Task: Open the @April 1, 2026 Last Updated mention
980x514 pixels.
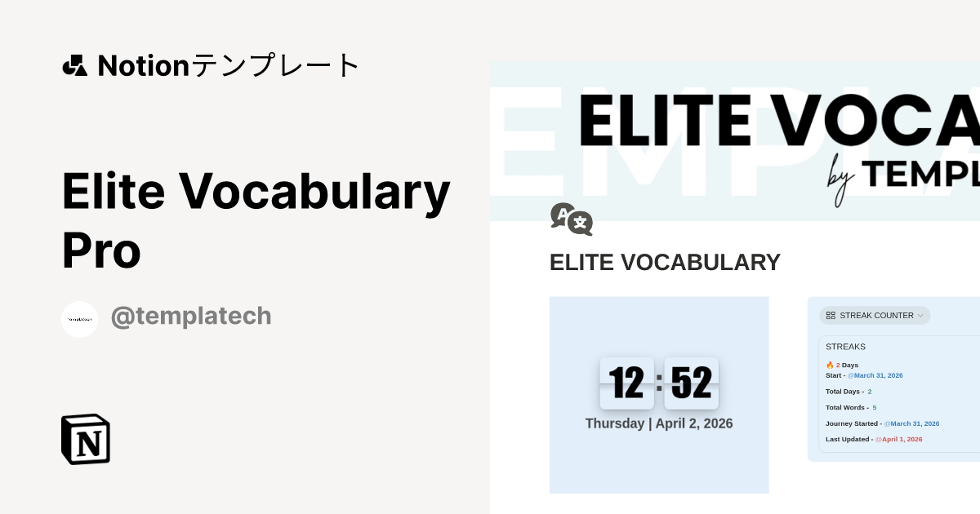Action: pyautogui.click(x=898, y=439)
